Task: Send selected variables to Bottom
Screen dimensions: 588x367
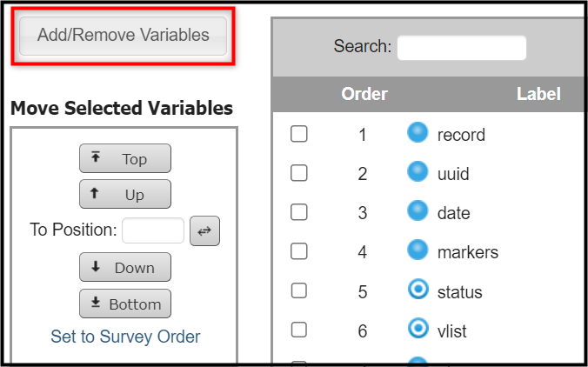Action: point(125,304)
